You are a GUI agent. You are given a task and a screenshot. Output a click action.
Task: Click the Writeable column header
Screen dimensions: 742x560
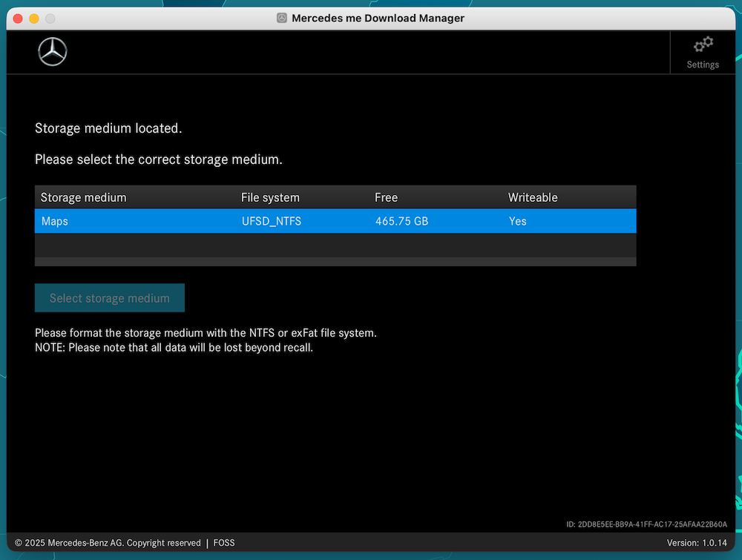[533, 197]
